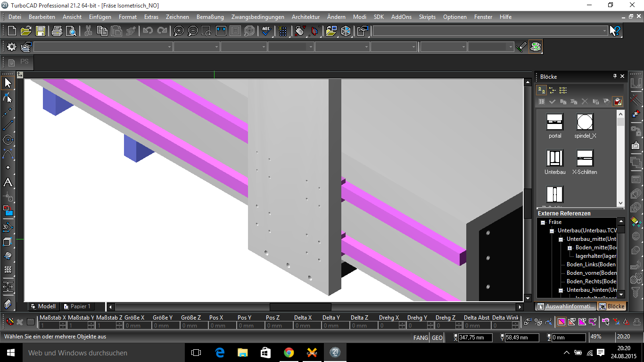Select the text tool labeled A

(x=8, y=182)
